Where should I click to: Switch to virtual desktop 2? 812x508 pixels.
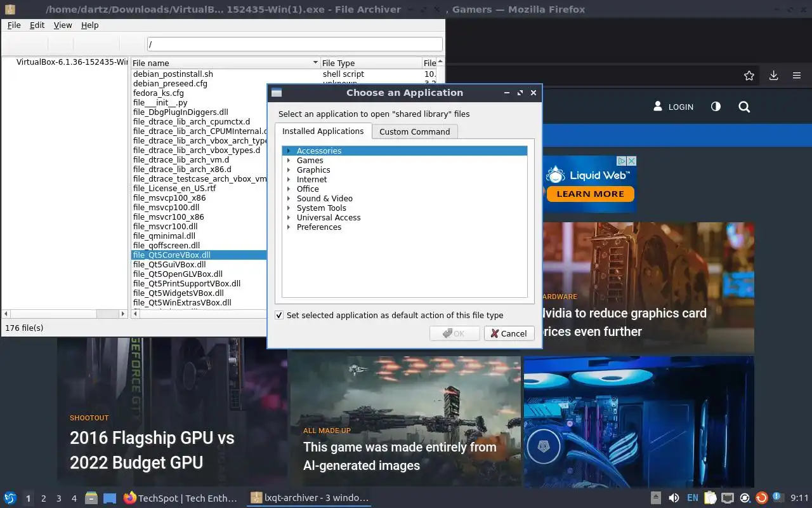(x=44, y=498)
